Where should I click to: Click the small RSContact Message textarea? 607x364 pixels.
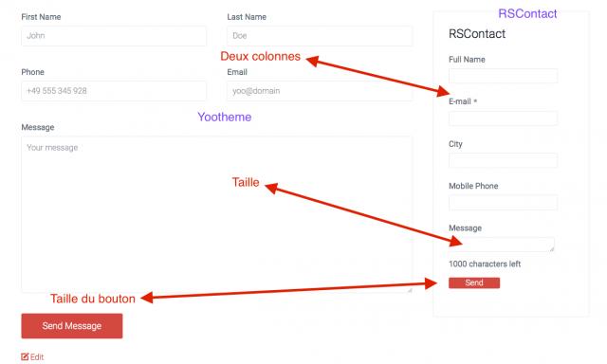point(502,245)
